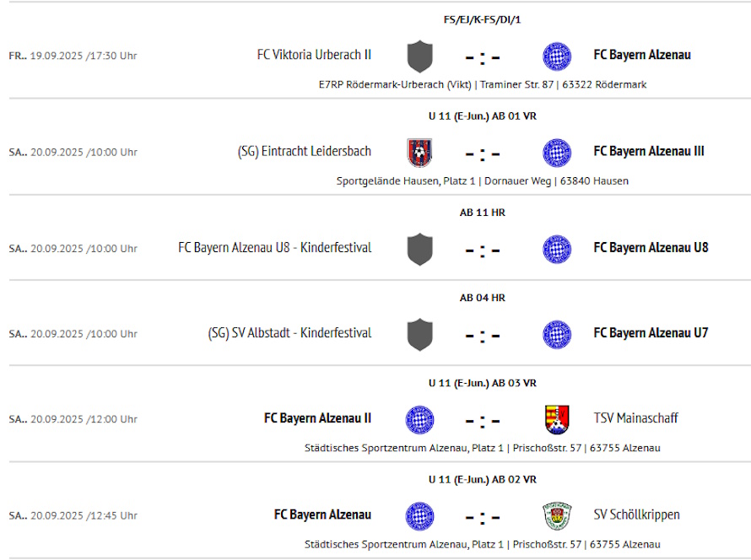Select the U 11 (E-Jun.) AB 01 VR league label

pyautogui.click(x=483, y=116)
